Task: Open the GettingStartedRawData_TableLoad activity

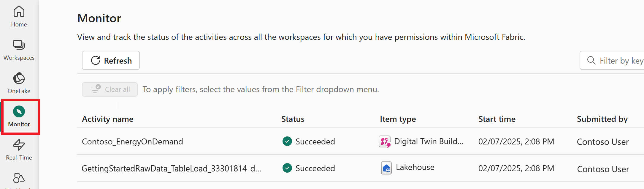Action: click(x=172, y=168)
